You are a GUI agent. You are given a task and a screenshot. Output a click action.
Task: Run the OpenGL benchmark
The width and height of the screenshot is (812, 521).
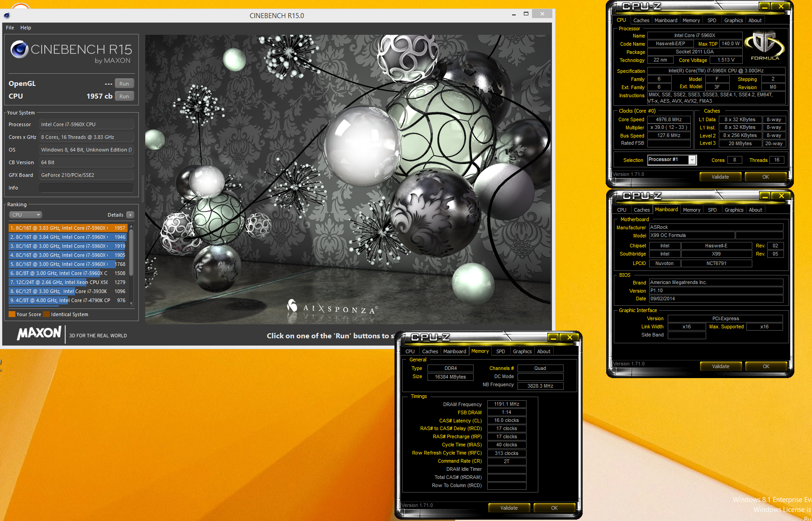click(x=124, y=84)
